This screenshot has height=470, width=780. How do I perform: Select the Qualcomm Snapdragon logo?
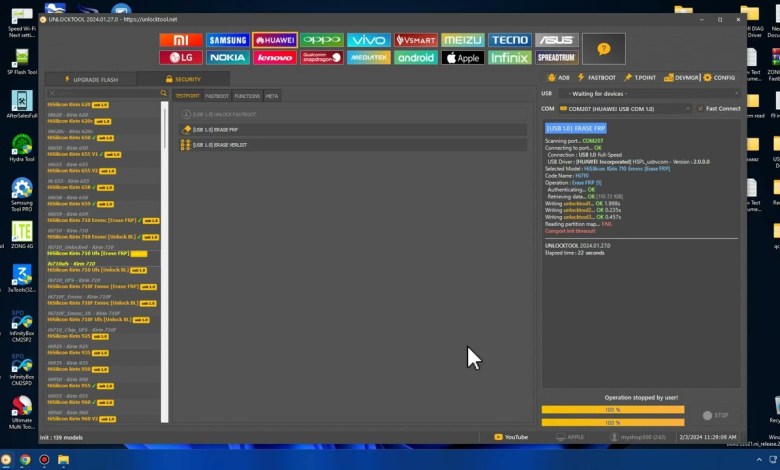coord(322,58)
